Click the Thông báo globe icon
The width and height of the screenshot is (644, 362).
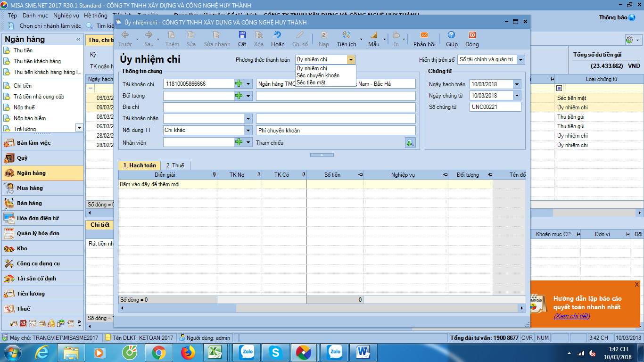coord(632,17)
